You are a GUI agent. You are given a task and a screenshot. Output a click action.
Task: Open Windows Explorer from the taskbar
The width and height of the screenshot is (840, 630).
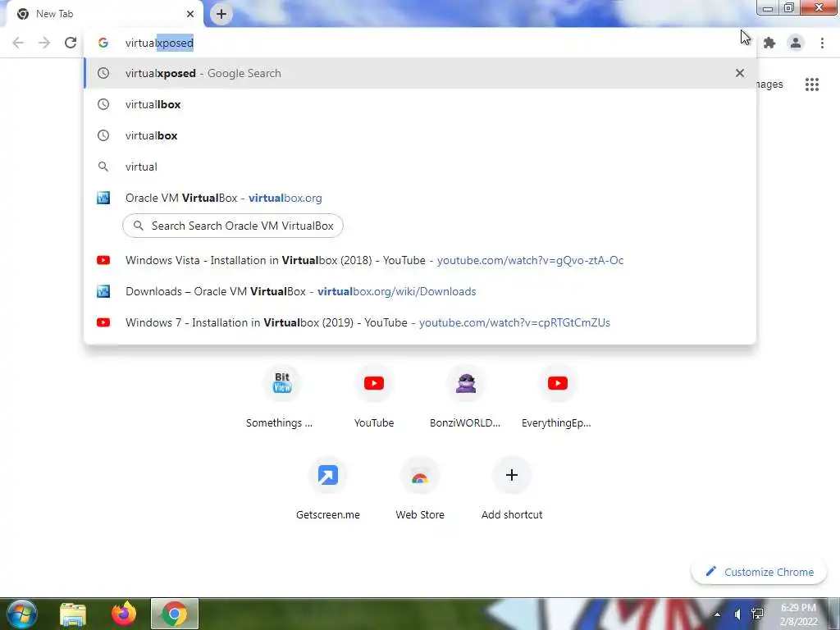[x=73, y=614]
